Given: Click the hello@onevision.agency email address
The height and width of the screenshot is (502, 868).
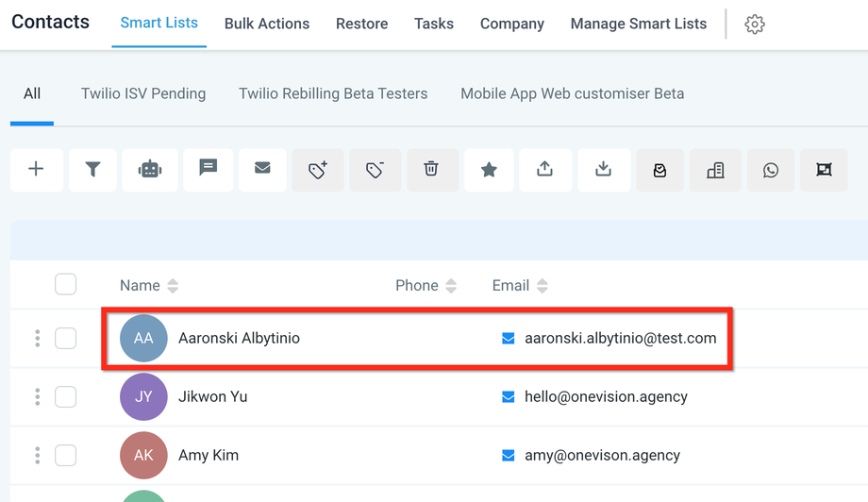Looking at the screenshot, I should [606, 397].
